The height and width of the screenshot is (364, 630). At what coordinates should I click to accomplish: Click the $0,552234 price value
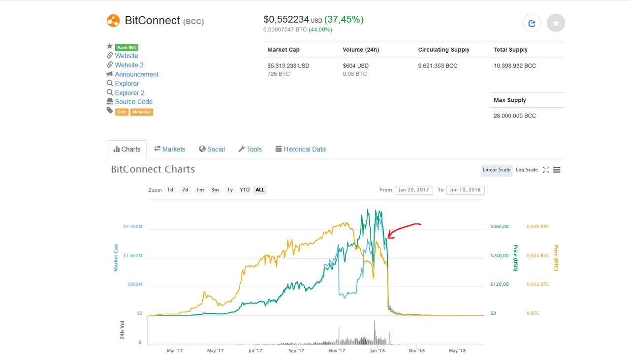click(286, 20)
